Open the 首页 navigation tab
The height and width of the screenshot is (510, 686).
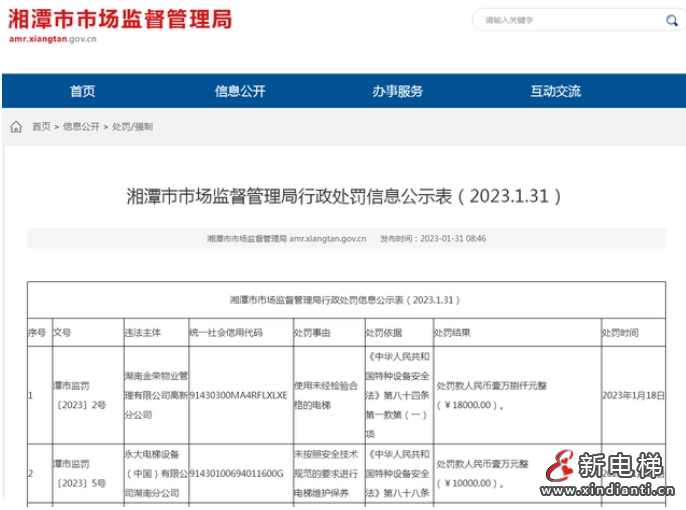tap(83, 91)
